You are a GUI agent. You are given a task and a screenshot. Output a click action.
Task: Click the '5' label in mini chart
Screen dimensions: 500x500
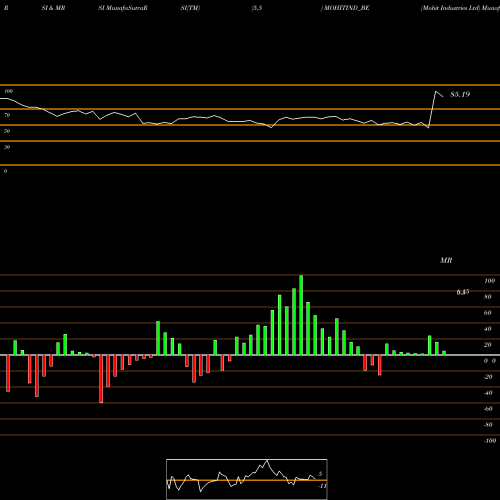point(320,474)
